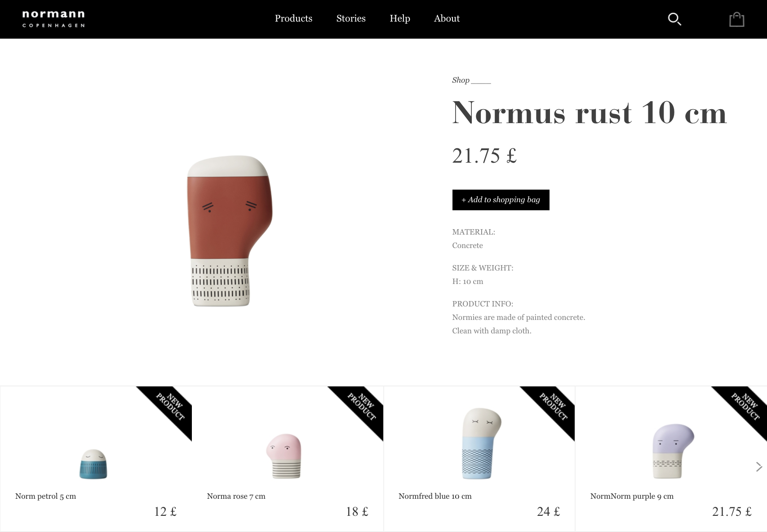Add Normus rust to shopping bag
Viewport: 767px width, 532px height.
tap(501, 200)
